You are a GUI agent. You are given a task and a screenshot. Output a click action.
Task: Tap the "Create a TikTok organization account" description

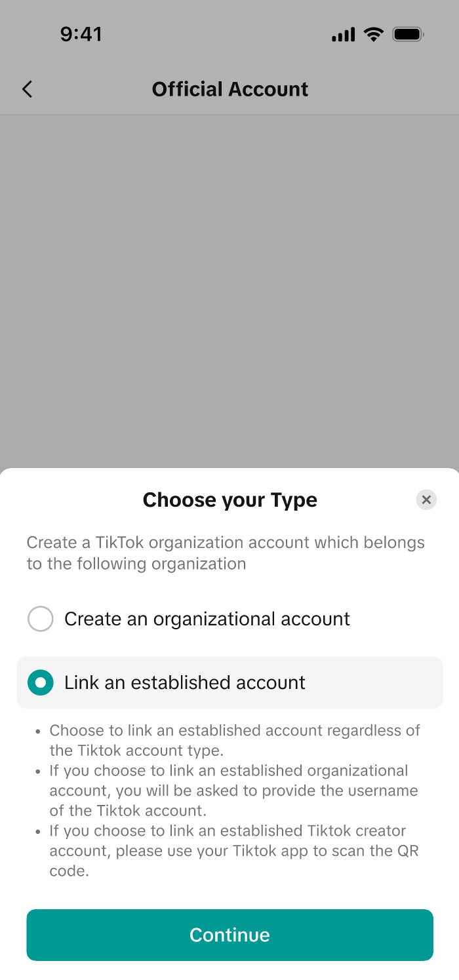(x=226, y=553)
